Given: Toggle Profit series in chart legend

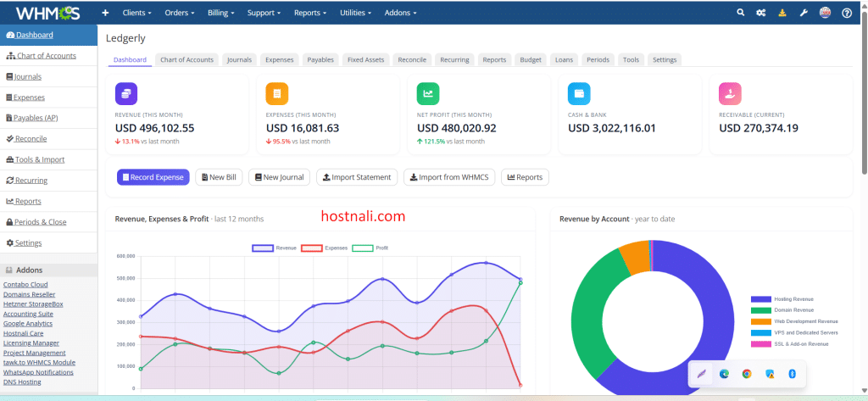Looking at the screenshot, I should click(x=370, y=248).
